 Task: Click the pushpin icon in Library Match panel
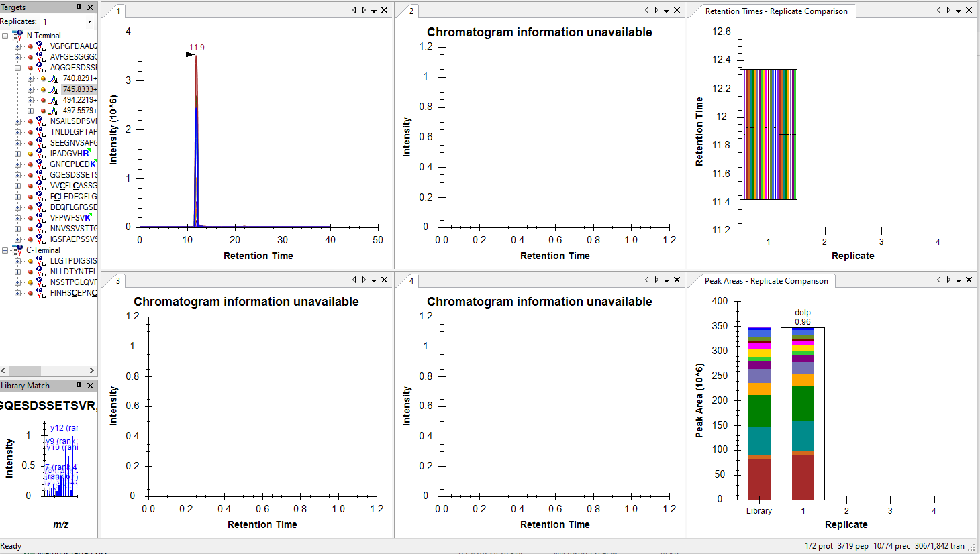[x=79, y=386]
